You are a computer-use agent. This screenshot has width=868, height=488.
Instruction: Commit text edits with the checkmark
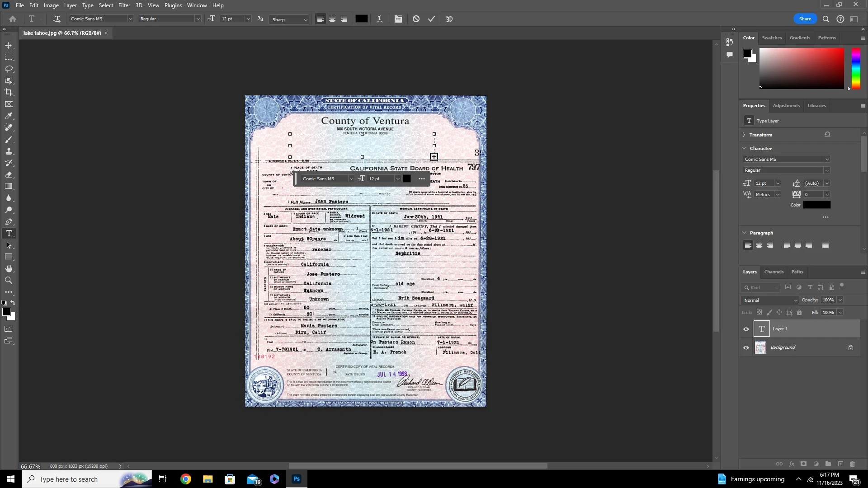point(431,19)
